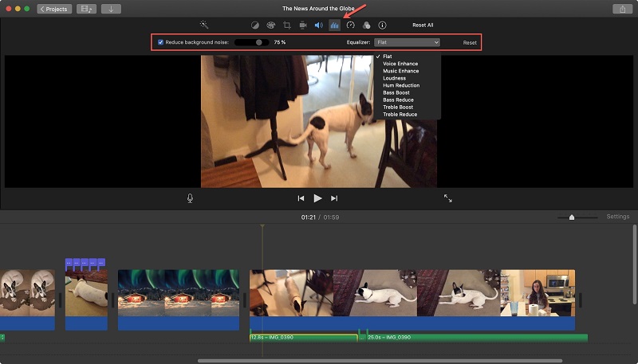Open the color balance tool
Screen dimensions: 638x364
255,25
